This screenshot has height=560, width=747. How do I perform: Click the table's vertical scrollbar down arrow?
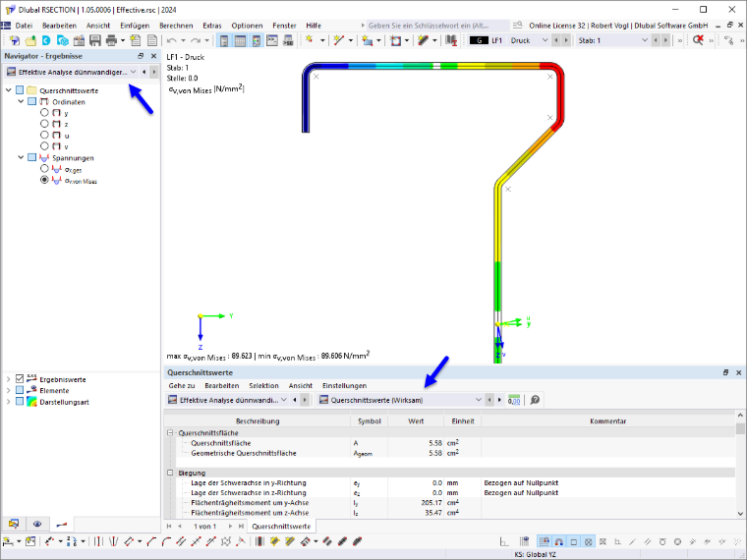(740, 513)
